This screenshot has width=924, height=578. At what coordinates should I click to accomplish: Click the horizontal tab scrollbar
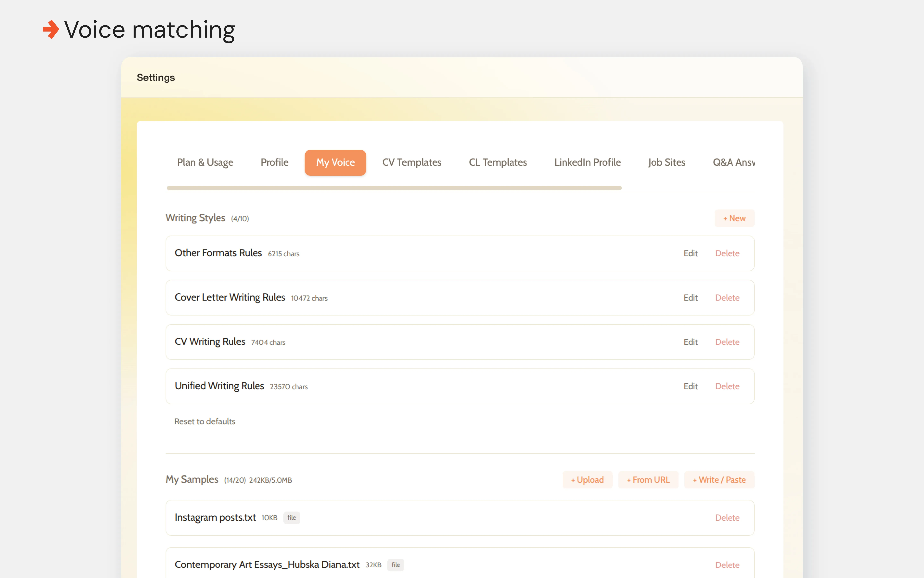394,188
